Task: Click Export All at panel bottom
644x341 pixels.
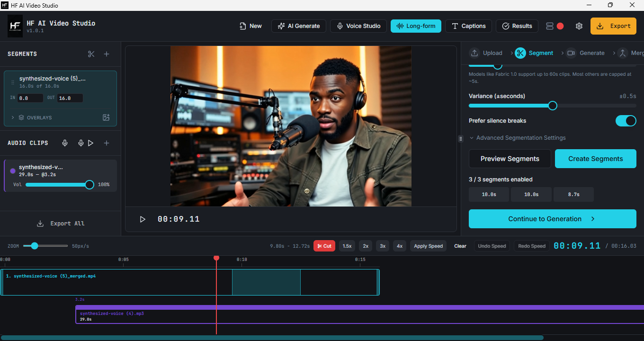Action: click(61, 224)
